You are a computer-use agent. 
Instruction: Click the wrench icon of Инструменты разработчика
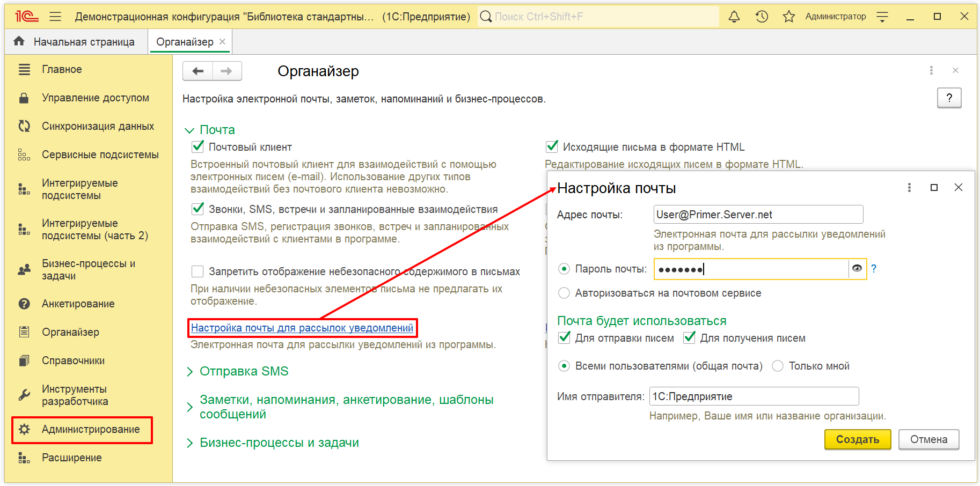tap(24, 395)
